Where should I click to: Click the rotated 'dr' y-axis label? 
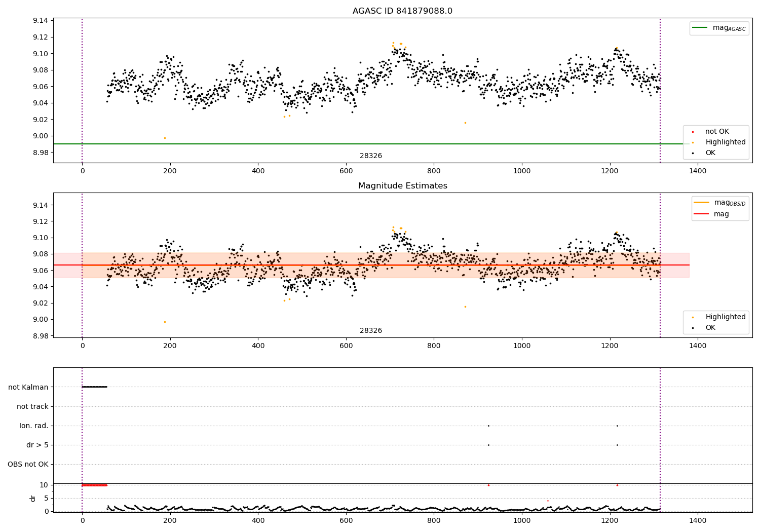[33, 498]
